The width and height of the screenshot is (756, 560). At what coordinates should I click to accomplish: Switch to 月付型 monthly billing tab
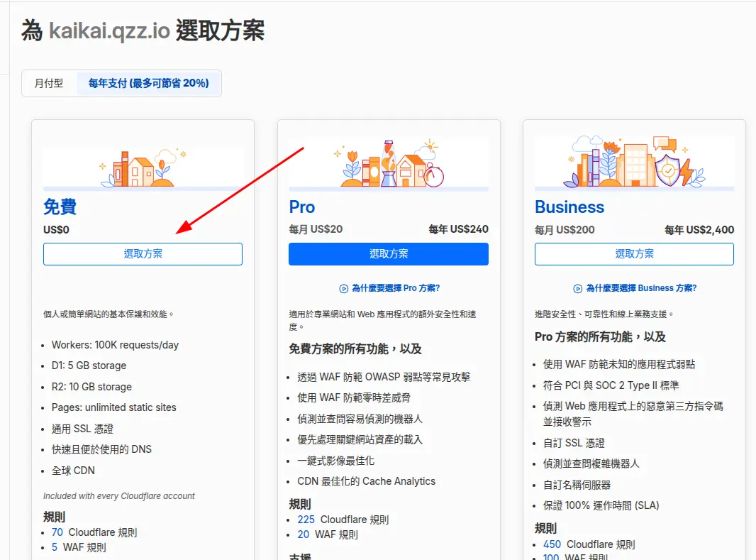(49, 84)
